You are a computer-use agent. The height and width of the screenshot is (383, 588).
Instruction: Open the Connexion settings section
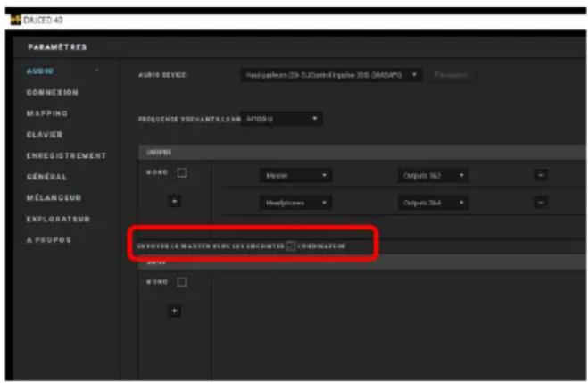(x=52, y=92)
